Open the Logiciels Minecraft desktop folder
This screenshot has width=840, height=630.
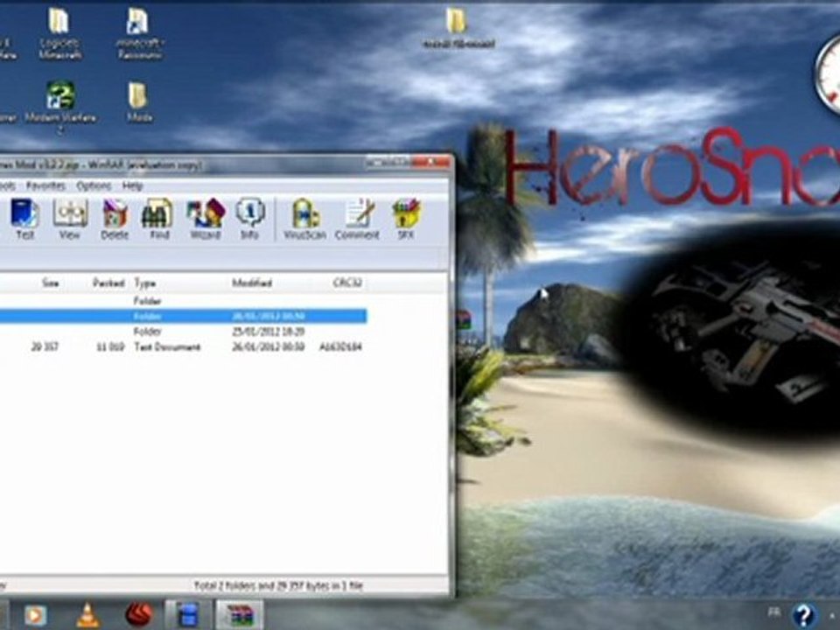click(59, 33)
